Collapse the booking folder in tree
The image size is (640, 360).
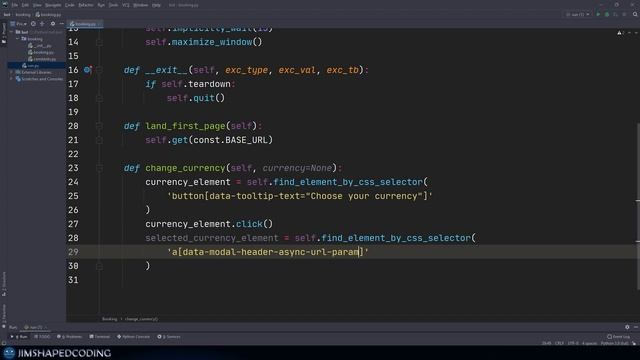[18, 39]
